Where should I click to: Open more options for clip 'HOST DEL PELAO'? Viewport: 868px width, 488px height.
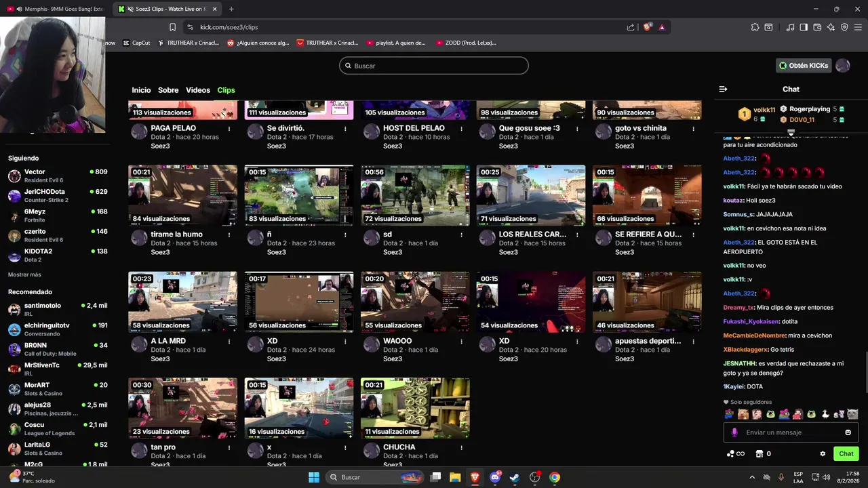pos(461,128)
